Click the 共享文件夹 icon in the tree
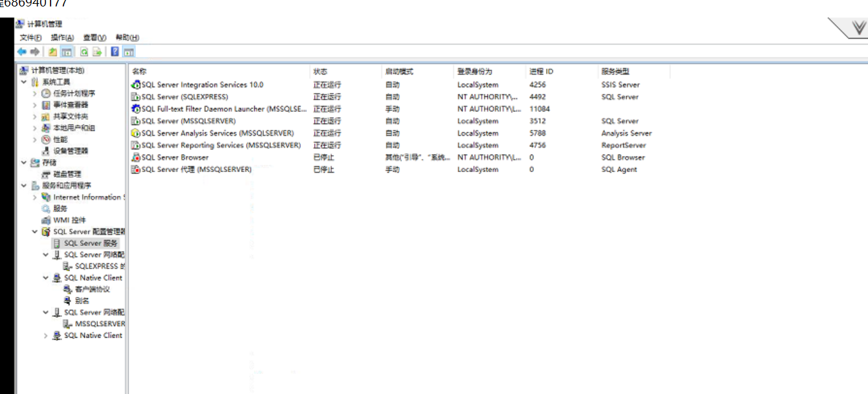The image size is (868, 394). pos(46,116)
